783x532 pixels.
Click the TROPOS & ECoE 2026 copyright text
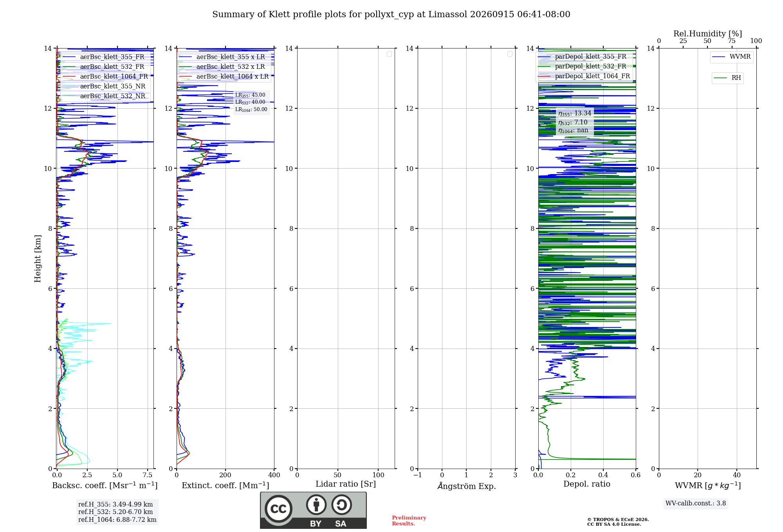point(618,519)
